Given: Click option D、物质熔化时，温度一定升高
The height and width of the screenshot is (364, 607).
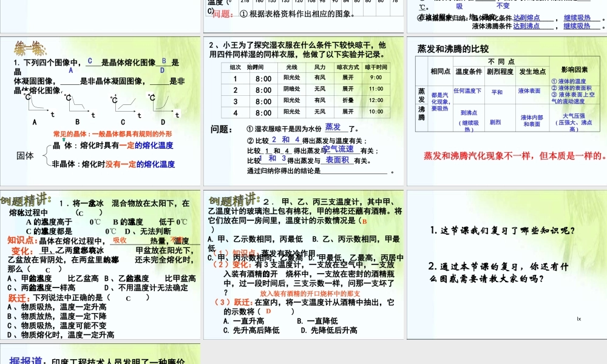Looking at the screenshot, I should click(x=61, y=335).
